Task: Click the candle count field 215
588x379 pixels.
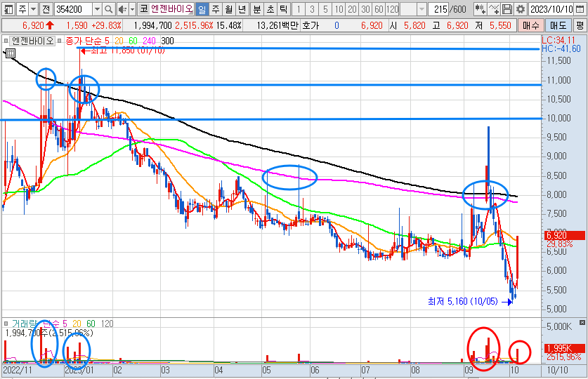Action: [441, 9]
